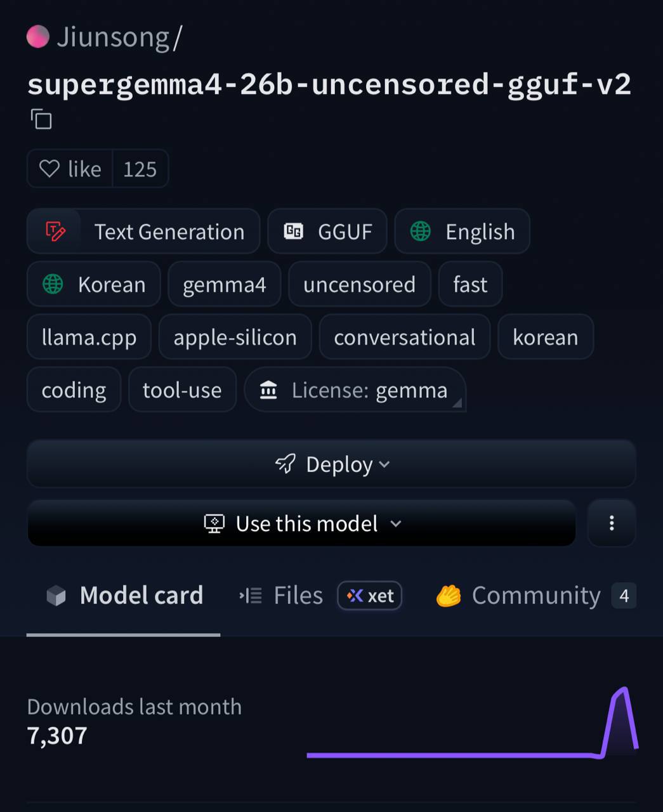Click the heart like icon

(49, 169)
